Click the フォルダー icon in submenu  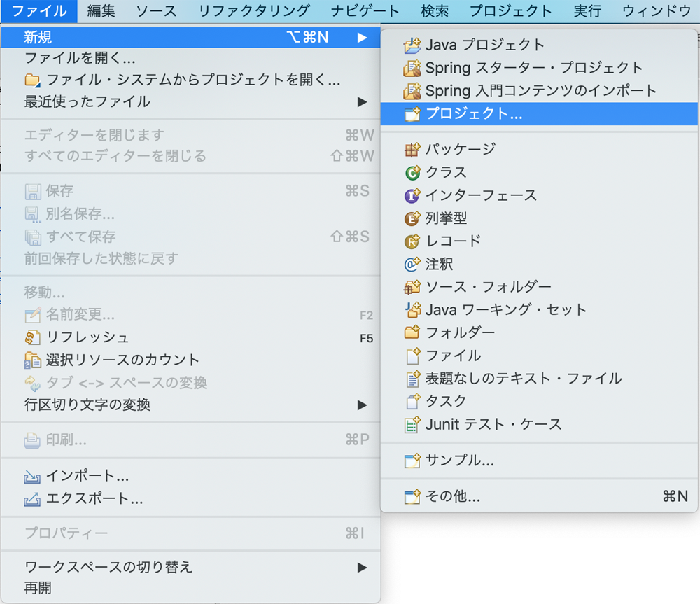point(412,332)
